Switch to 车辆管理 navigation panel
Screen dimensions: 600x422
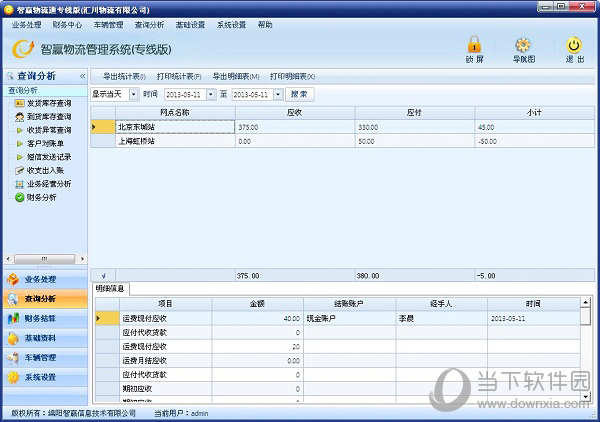tap(45, 357)
